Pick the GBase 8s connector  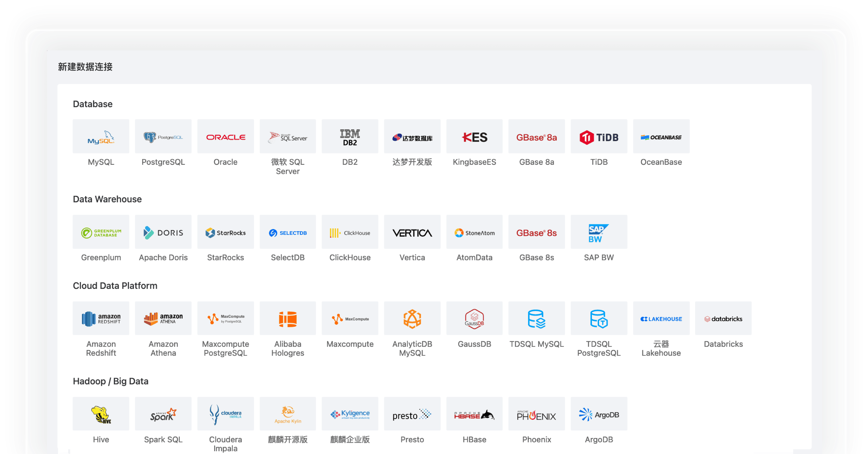[x=536, y=232]
